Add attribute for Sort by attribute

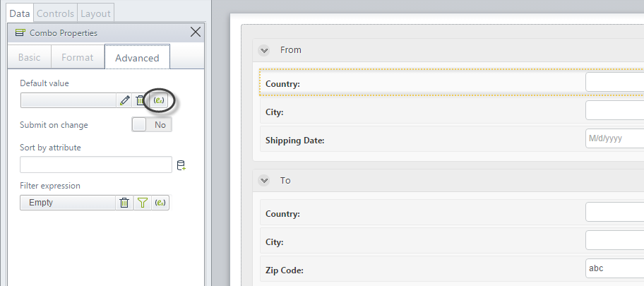tap(181, 165)
